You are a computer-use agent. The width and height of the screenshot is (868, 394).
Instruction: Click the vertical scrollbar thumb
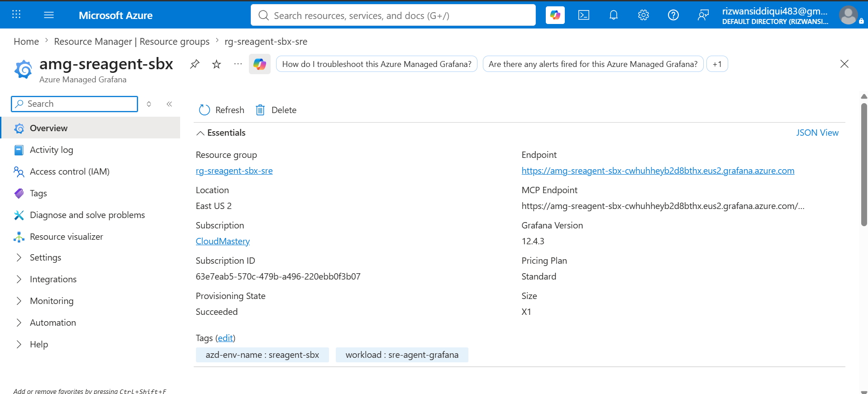pos(864,165)
